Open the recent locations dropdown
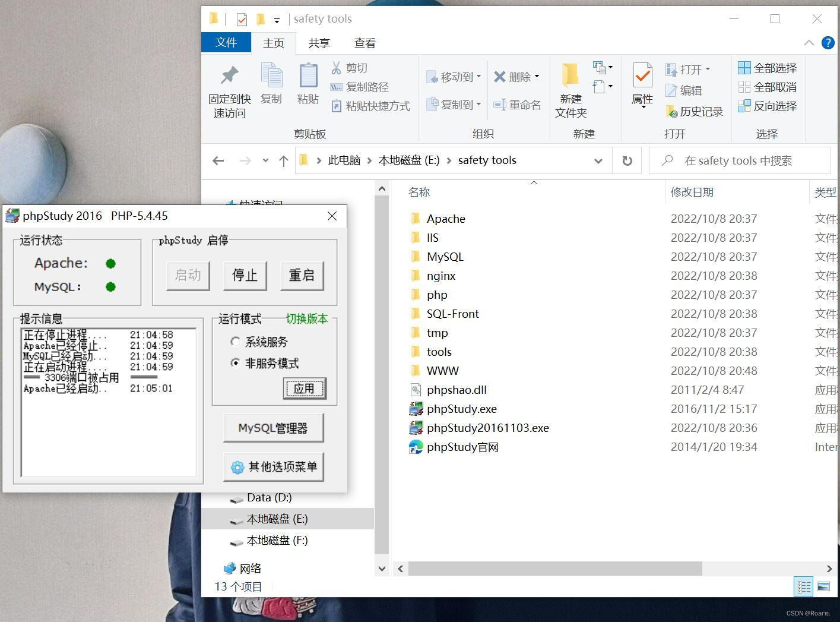Viewport: 840px width, 622px height. [265, 160]
